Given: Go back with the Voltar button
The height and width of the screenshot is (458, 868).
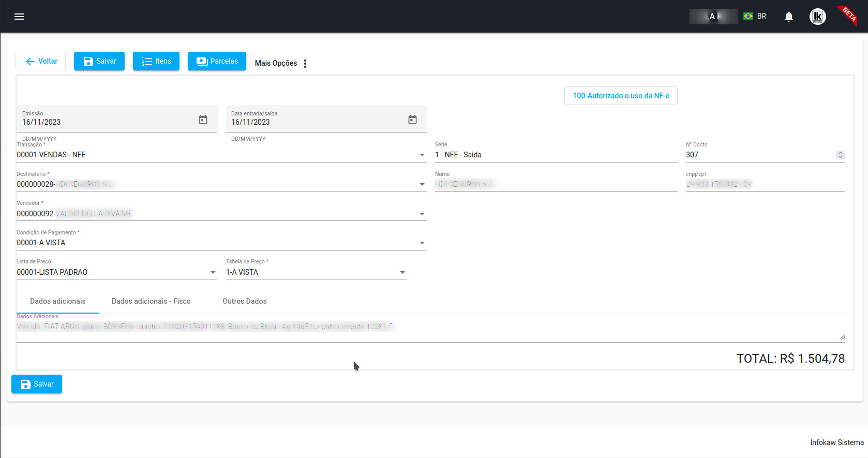Looking at the screenshot, I should click(41, 61).
